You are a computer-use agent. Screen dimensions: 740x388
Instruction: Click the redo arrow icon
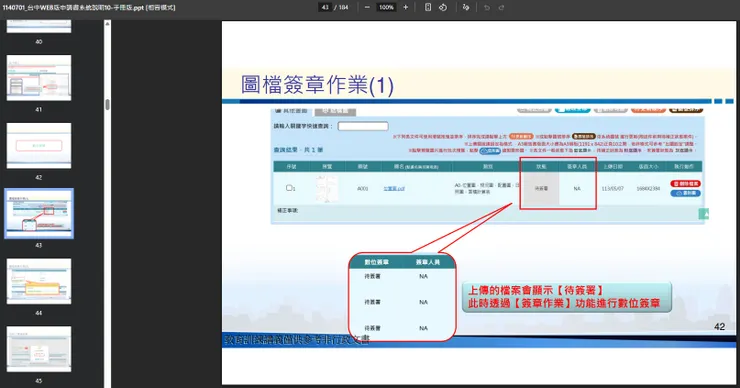point(501,8)
